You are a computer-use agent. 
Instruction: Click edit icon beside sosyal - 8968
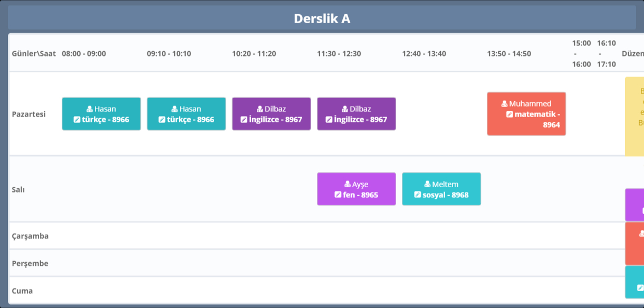418,195
